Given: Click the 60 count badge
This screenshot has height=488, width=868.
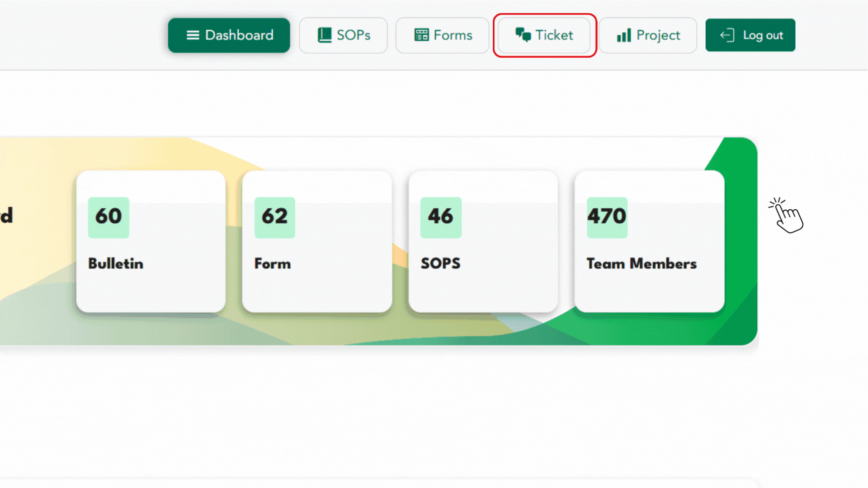Looking at the screenshot, I should (x=108, y=217).
